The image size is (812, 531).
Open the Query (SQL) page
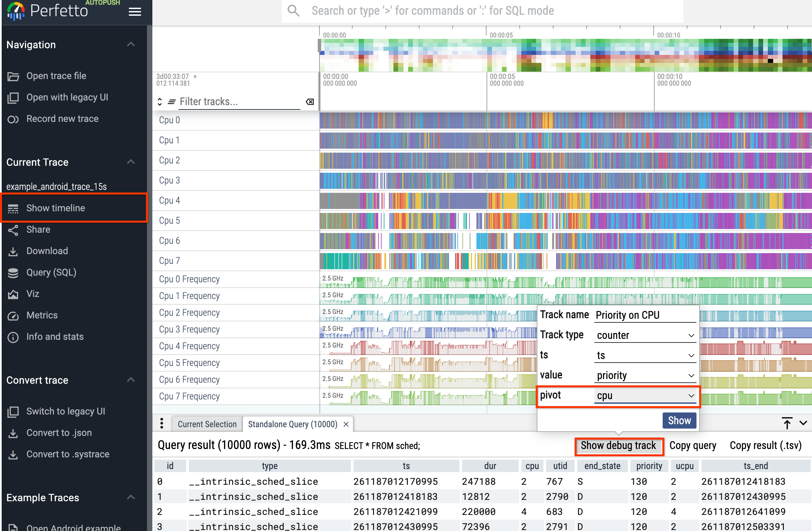[x=51, y=272]
